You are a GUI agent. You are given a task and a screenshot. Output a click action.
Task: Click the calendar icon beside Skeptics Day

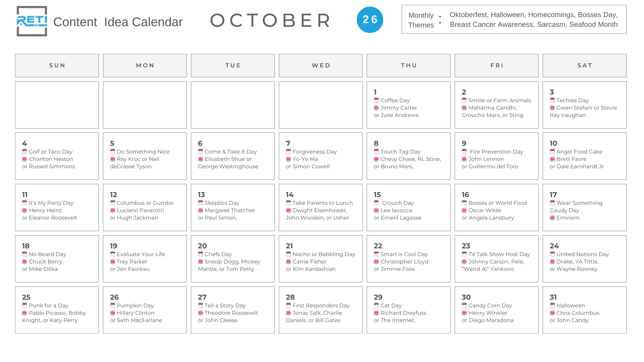201,203
